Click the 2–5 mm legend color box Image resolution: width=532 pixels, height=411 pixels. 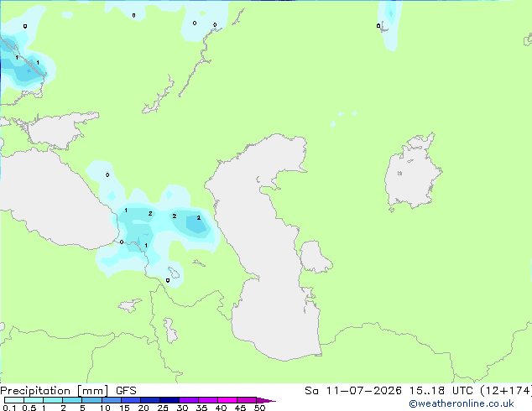(72, 400)
